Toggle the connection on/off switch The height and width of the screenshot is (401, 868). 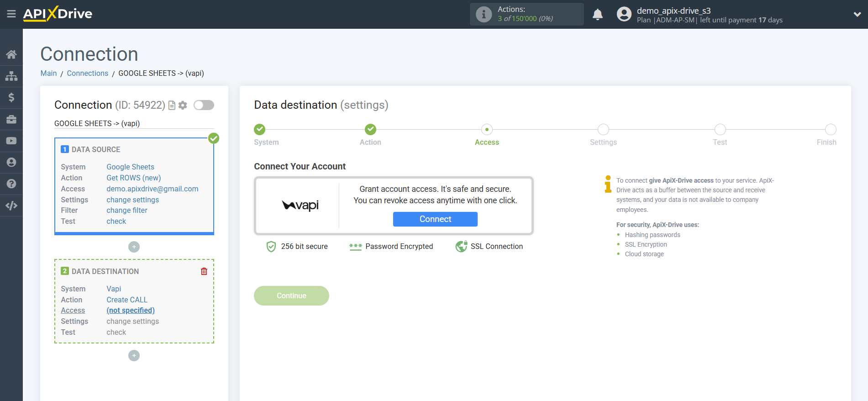click(204, 105)
